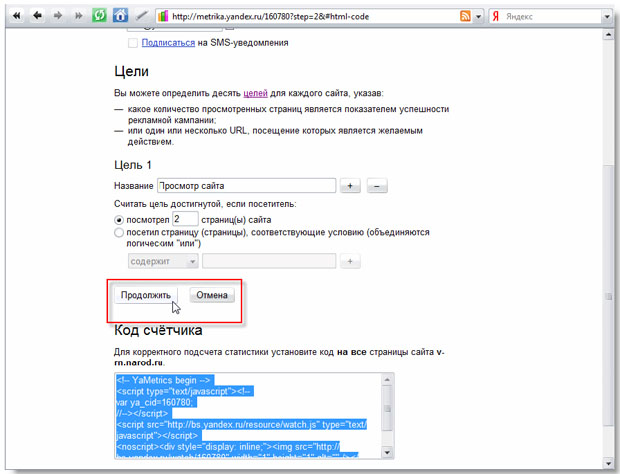The width and height of the screenshot is (620, 474).
Task: Click the 'Продолжить' button
Action: click(x=146, y=295)
